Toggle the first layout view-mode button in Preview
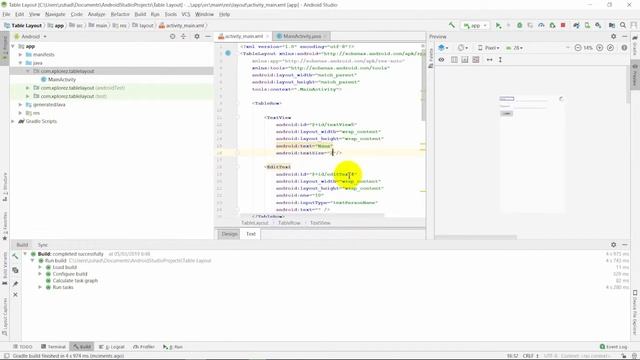This screenshot has height=360, width=640. [x=454, y=60]
